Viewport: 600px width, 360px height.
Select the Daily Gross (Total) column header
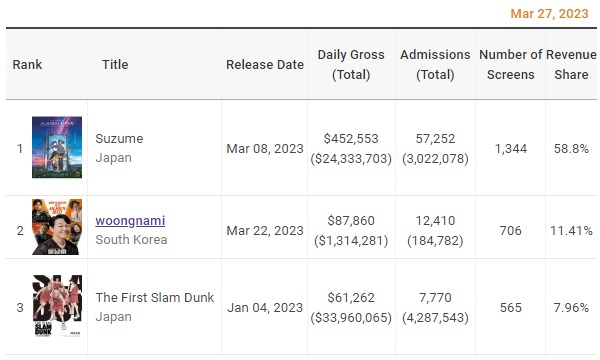351,64
